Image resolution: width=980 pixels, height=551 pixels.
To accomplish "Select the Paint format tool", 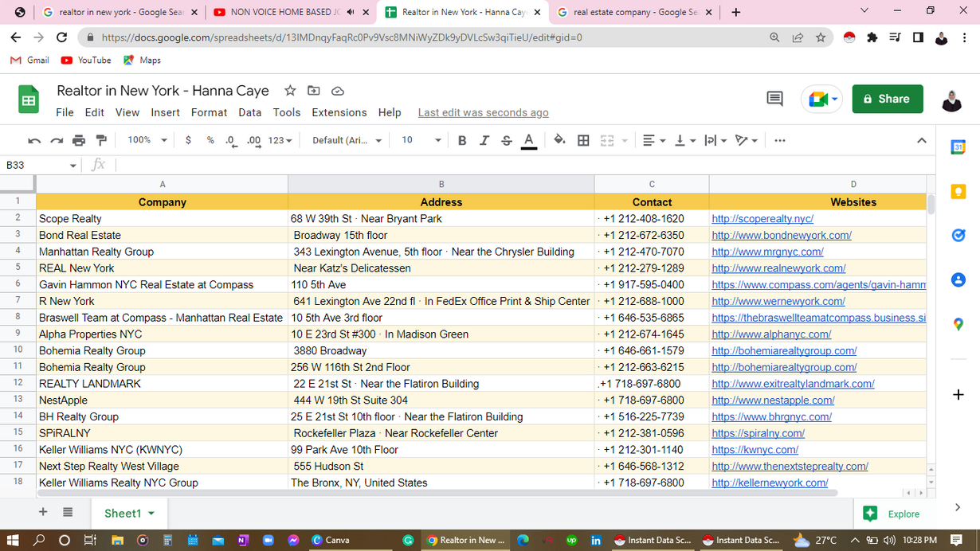I will [x=101, y=140].
